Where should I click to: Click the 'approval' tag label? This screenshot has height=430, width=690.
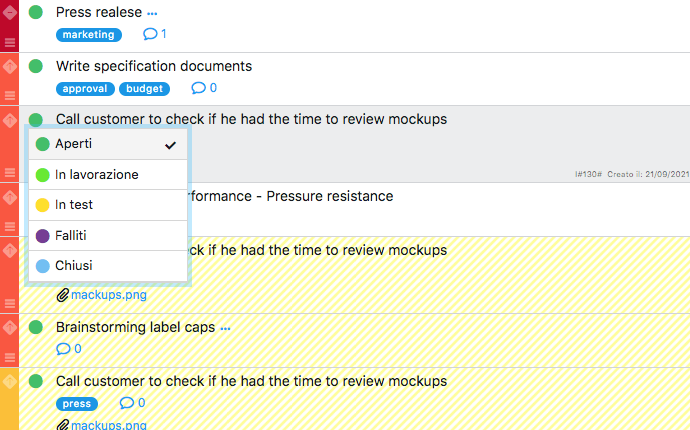tap(85, 88)
